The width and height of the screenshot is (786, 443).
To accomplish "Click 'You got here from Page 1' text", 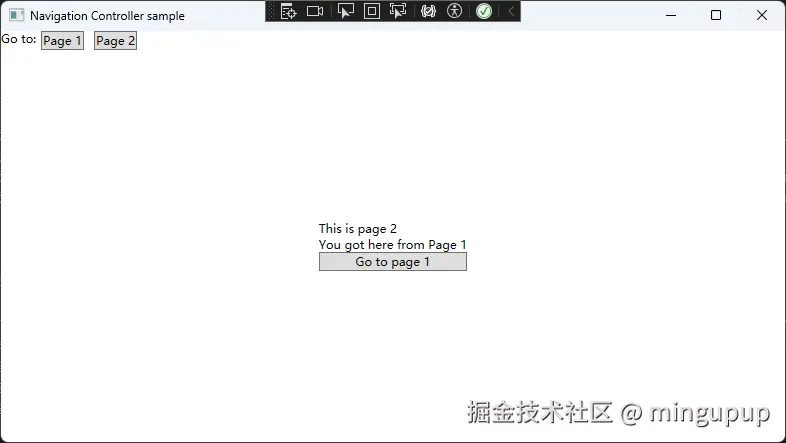I will (392, 245).
